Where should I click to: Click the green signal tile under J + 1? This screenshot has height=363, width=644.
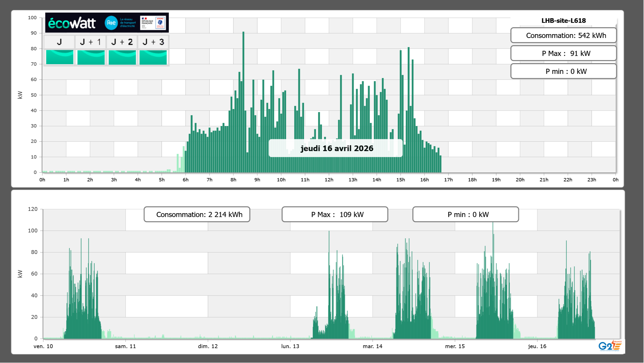click(91, 57)
